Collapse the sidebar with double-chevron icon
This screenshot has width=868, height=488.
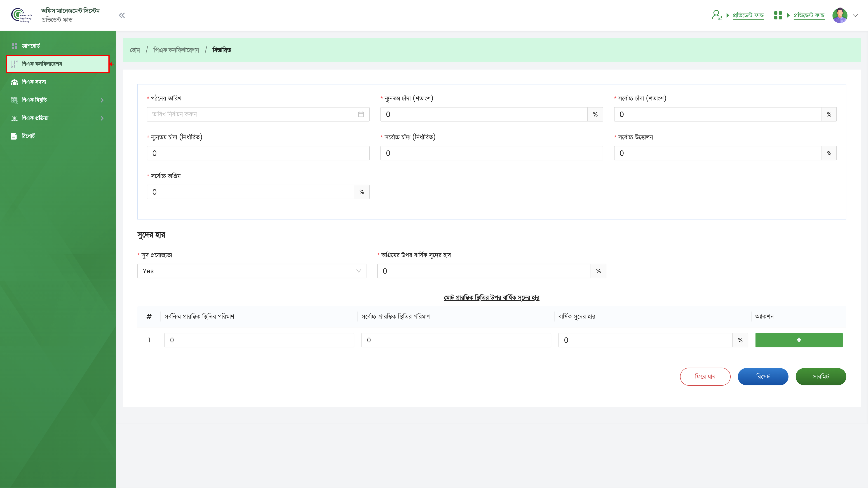(122, 16)
